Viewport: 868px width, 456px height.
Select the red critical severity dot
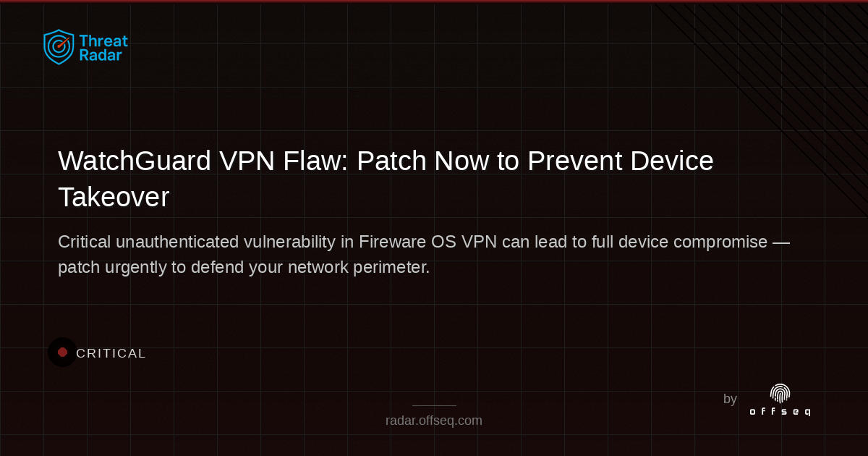click(x=62, y=352)
